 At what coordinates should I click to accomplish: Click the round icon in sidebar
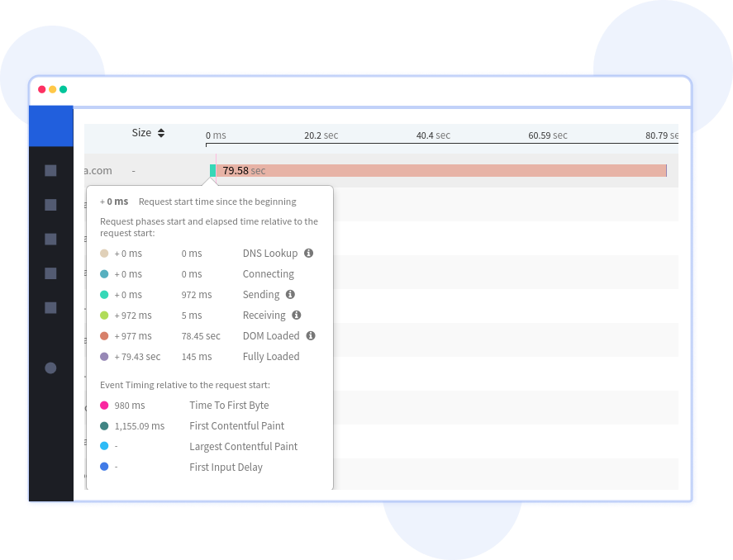click(50, 368)
